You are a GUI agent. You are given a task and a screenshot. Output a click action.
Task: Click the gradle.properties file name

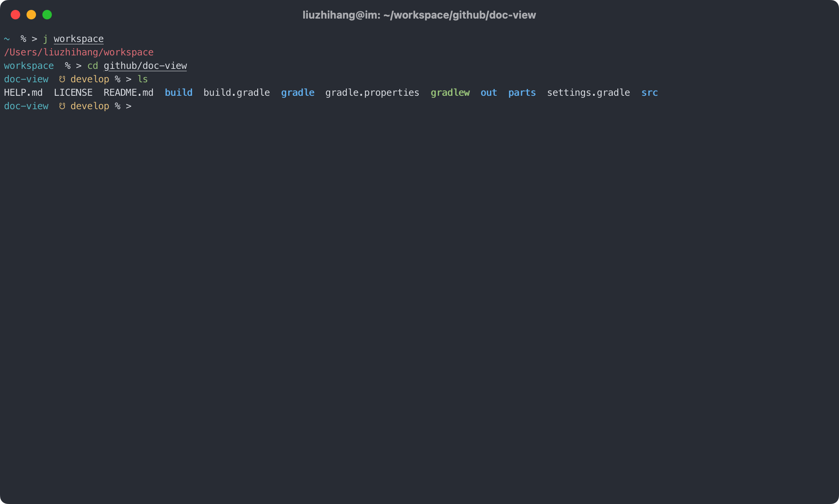click(372, 93)
